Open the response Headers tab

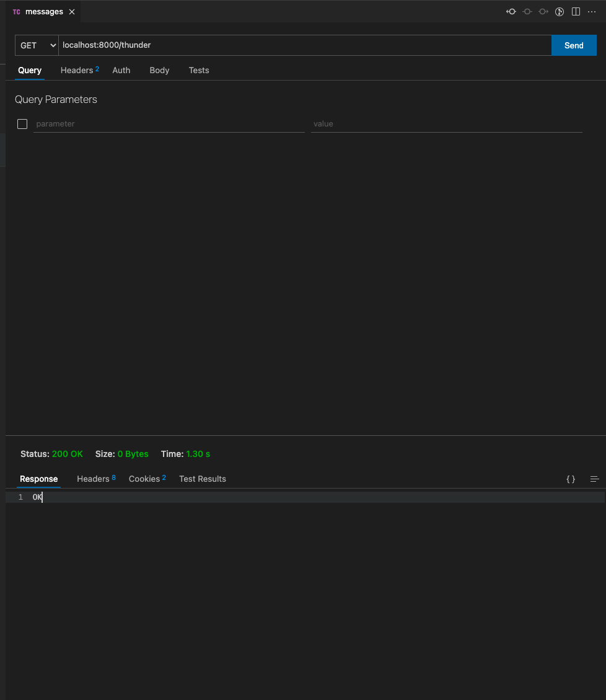click(x=96, y=479)
